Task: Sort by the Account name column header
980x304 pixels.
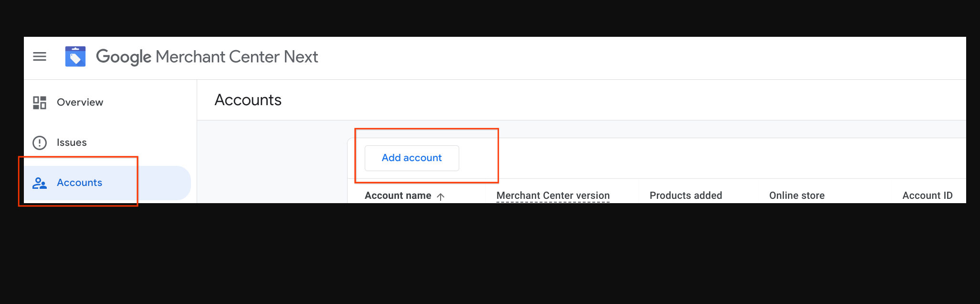Action: (x=398, y=195)
